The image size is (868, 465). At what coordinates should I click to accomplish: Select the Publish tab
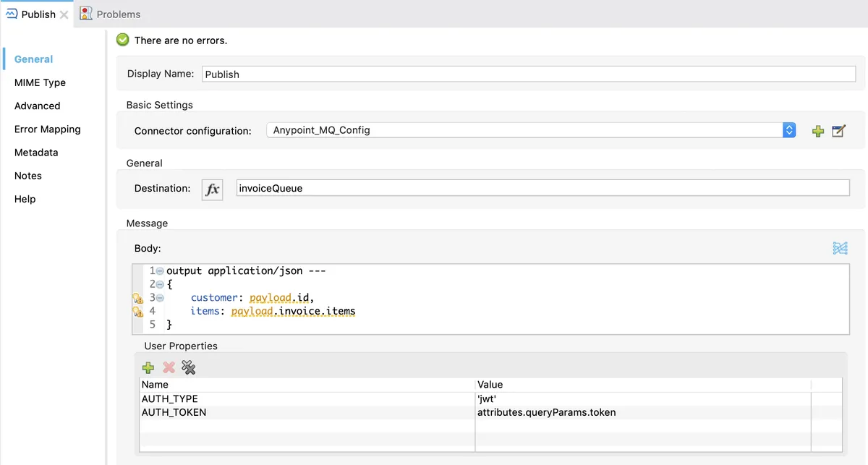point(38,14)
